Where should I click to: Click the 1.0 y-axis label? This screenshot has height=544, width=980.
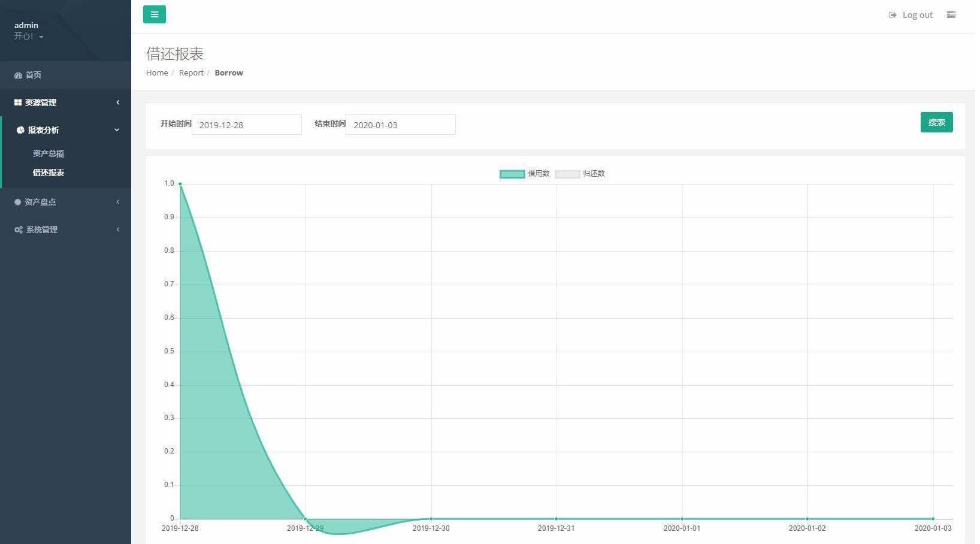click(169, 183)
